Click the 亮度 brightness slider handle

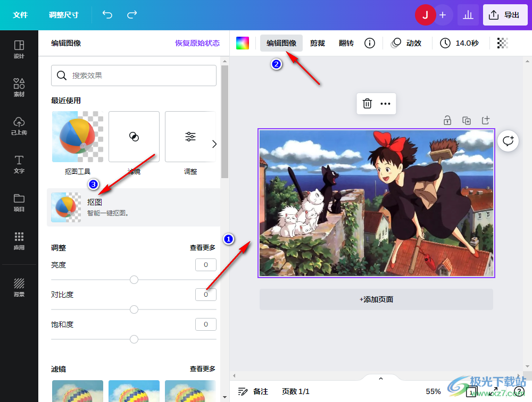pos(134,280)
